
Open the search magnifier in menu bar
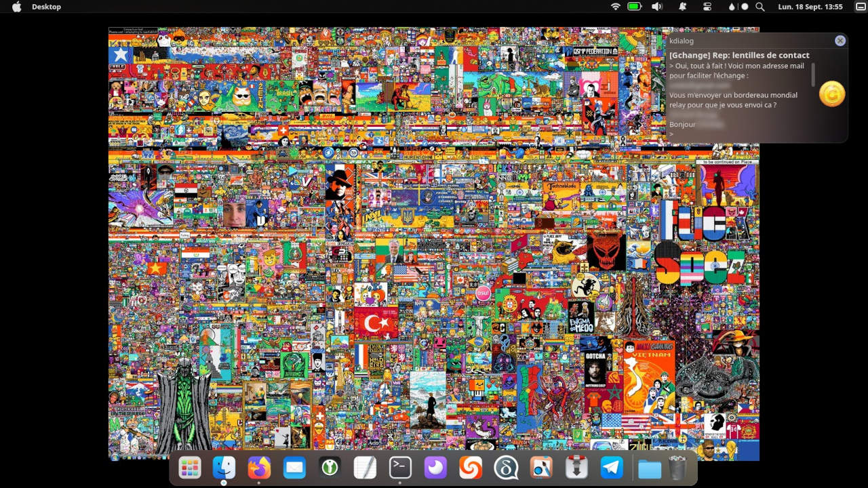760,7
